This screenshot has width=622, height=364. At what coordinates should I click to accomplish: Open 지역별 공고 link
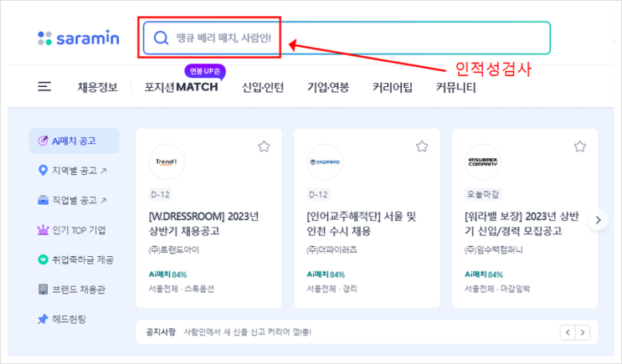(80, 171)
